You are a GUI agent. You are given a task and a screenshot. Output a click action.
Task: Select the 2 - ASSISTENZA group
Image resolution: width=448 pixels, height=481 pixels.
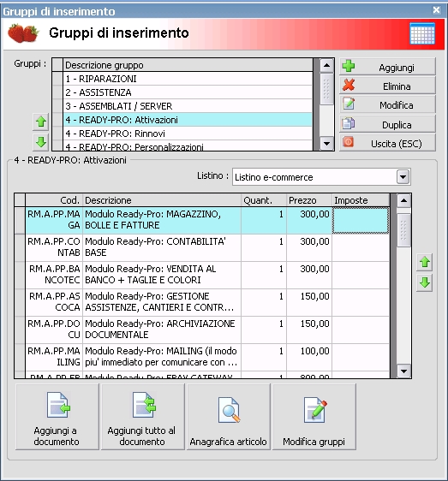(188, 92)
